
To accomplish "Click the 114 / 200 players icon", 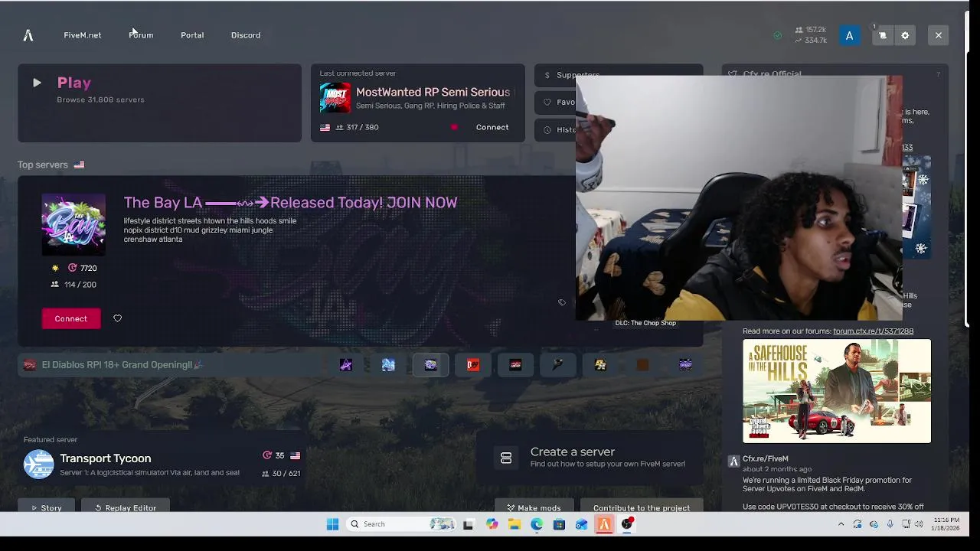I will (x=55, y=285).
